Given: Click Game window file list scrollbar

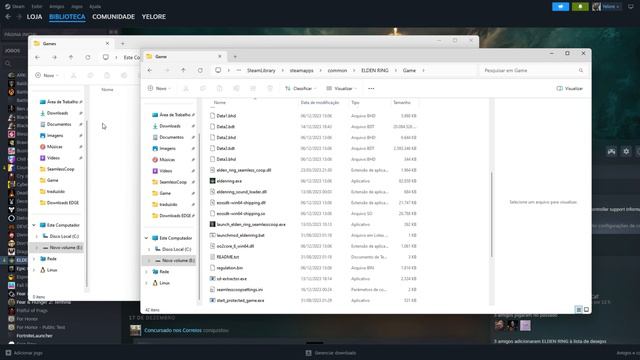Looking at the screenshot, I should pyautogui.click(x=491, y=214).
